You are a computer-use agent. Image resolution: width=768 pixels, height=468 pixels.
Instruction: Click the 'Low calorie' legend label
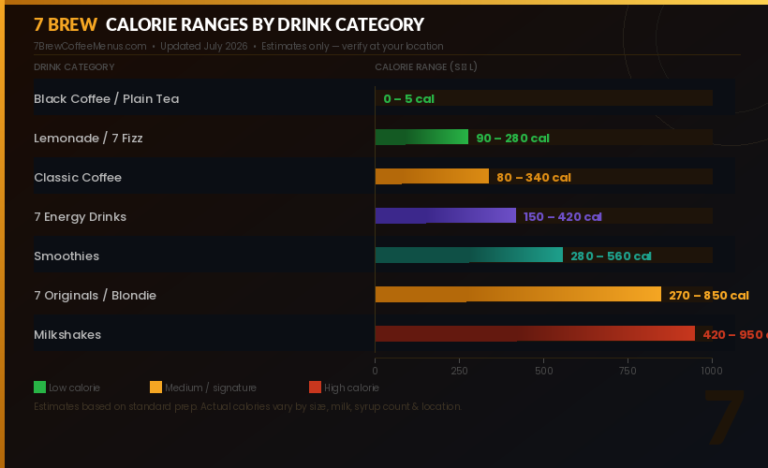coord(74,388)
